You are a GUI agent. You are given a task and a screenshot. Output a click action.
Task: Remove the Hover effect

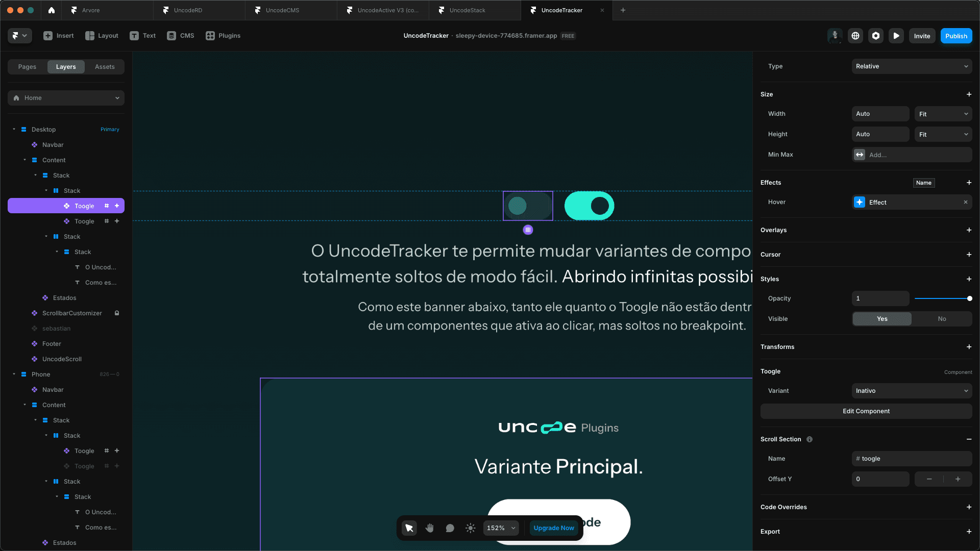pos(966,203)
